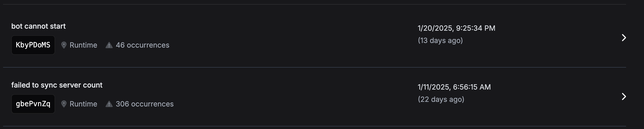This screenshot has width=644, height=129.
Task: Click the "(13 days ago)" relative time
Action: point(440,40)
